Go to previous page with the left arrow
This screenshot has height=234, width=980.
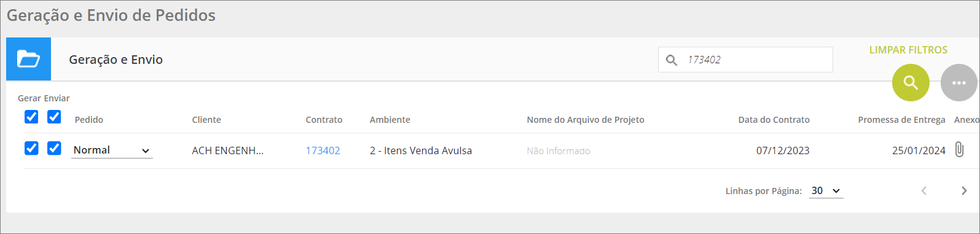[x=923, y=190]
